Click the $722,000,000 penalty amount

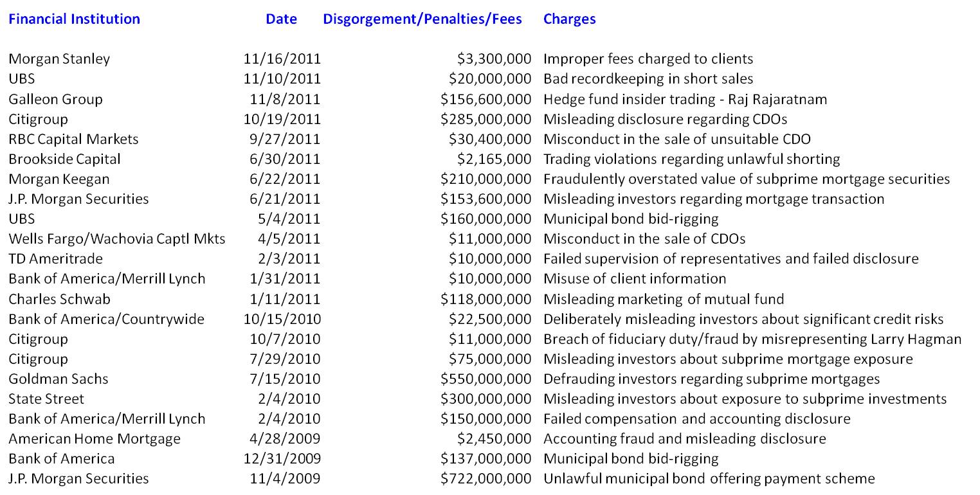(485, 478)
